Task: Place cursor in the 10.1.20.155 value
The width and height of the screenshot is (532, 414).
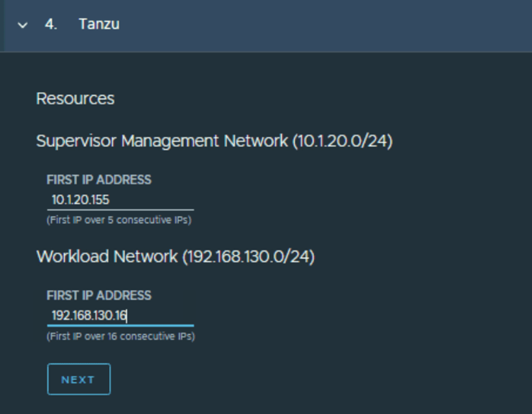Action: coord(80,200)
